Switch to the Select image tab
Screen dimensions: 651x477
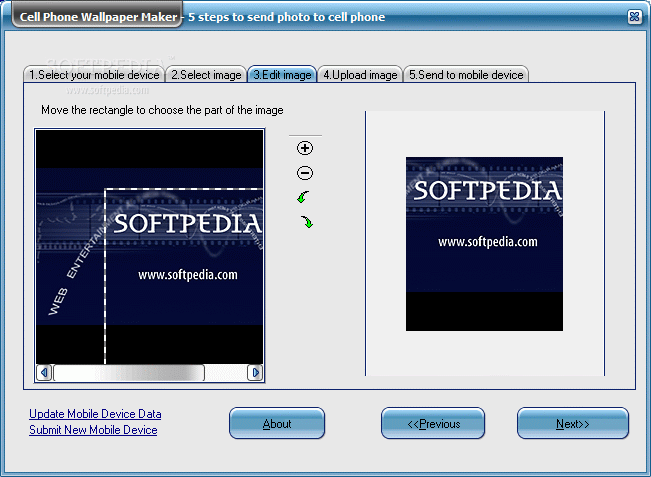pos(206,75)
